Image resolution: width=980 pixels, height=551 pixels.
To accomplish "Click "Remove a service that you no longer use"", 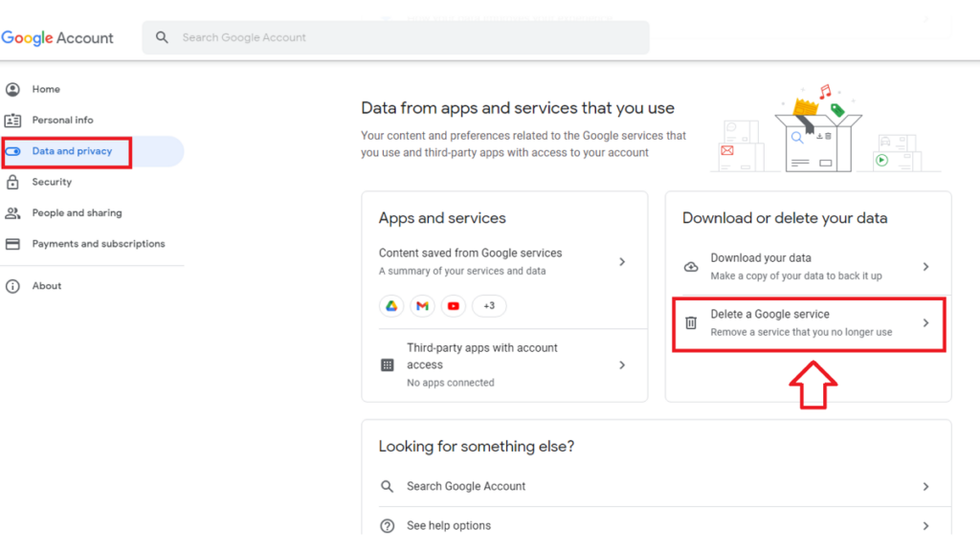I will pos(801,332).
